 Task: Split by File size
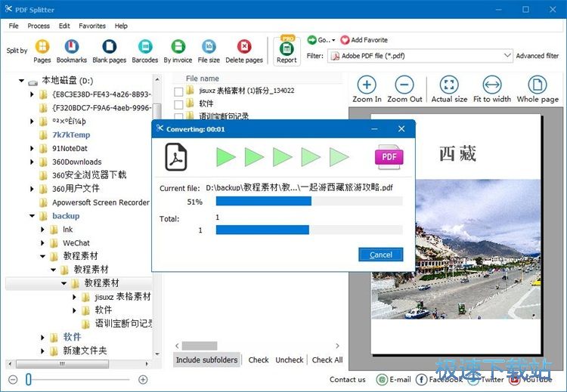pyautogui.click(x=209, y=47)
